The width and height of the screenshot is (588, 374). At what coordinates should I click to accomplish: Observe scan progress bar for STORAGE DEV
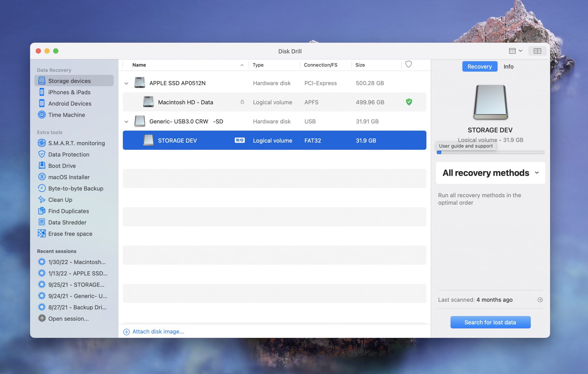tap(490, 153)
